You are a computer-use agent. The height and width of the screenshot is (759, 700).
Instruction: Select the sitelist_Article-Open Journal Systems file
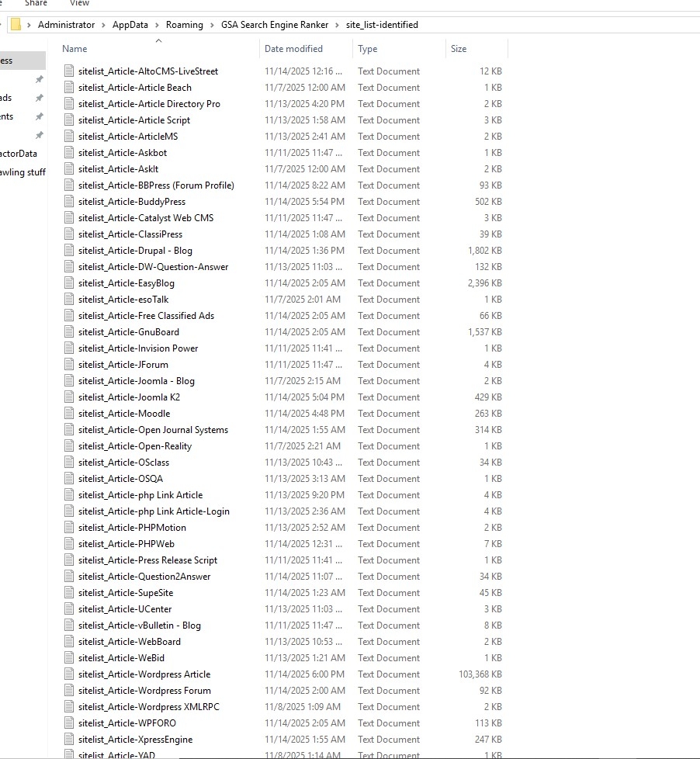coord(153,430)
